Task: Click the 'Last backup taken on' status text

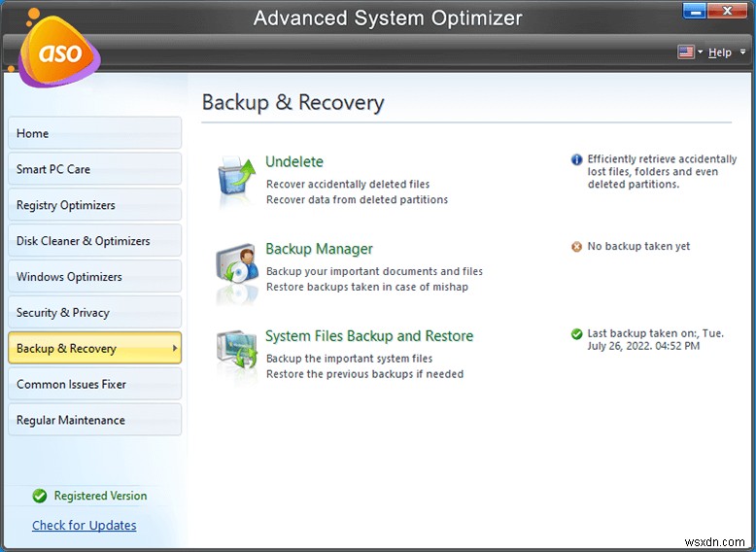Action: point(655,339)
